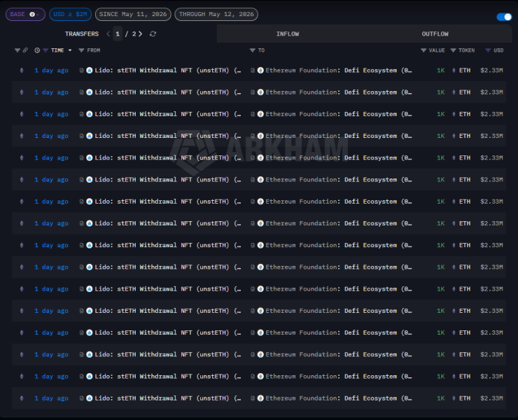The image size is (518, 420).
Task: Toggle the blue switch beside the filter chips
Action: point(504,17)
